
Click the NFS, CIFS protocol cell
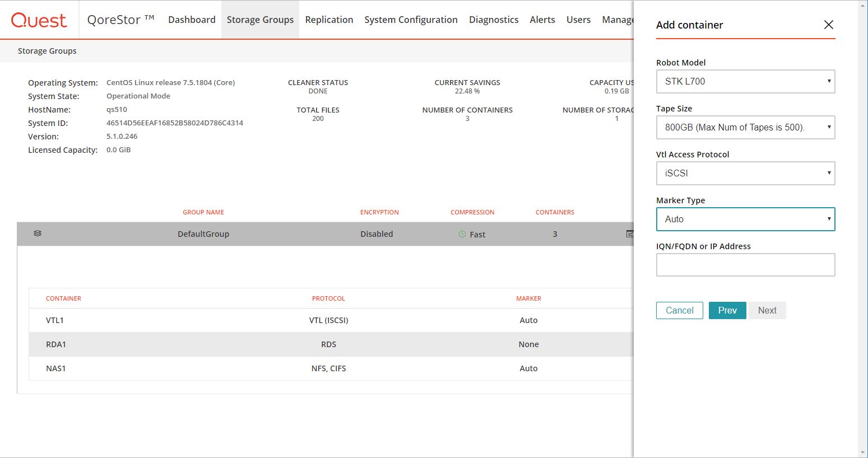[x=328, y=368]
